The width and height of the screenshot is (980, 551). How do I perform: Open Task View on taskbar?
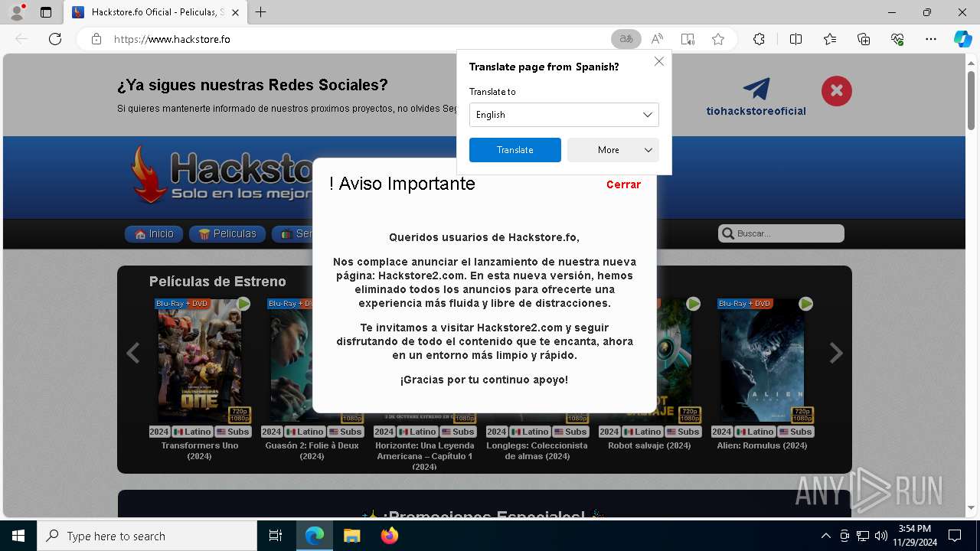click(276, 536)
